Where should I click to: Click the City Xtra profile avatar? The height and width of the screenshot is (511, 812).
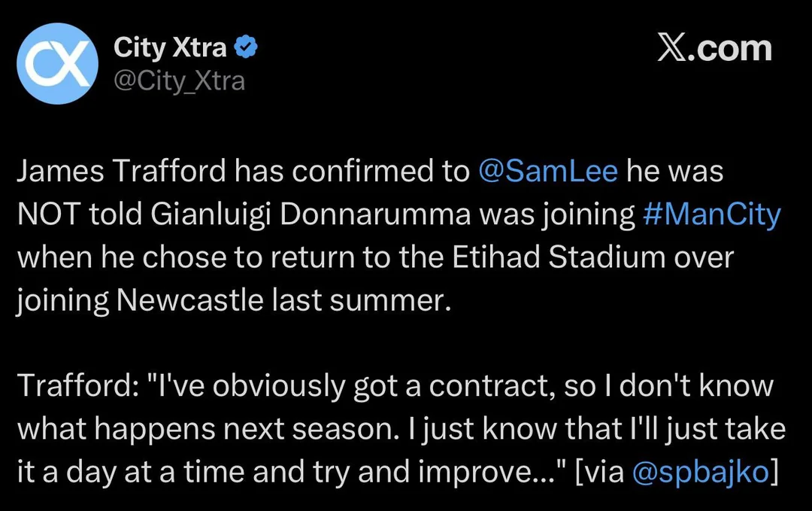(58, 63)
